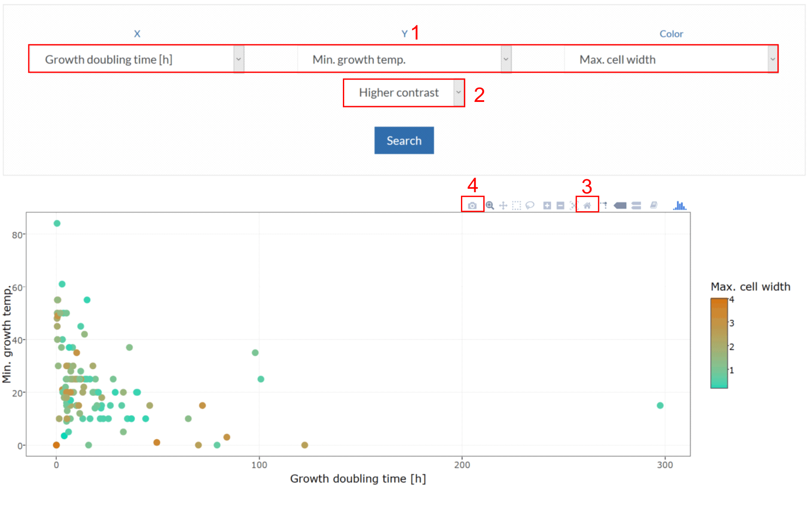The height and width of the screenshot is (516, 812).
Task: Open the Y axis Min. growth temp. dropdown
Action: (404, 59)
